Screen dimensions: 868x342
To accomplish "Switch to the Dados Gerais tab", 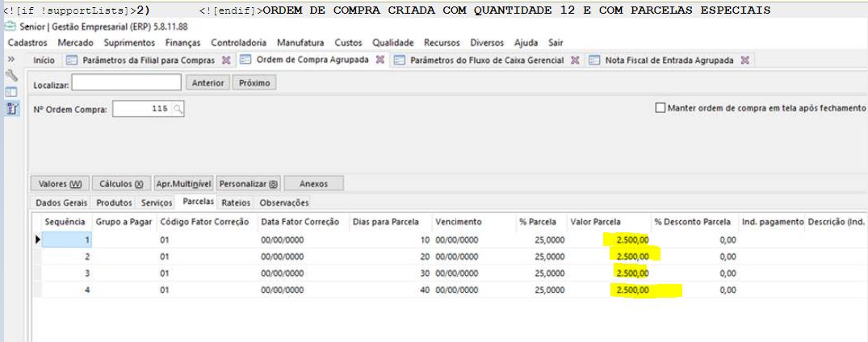I will pyautogui.click(x=61, y=202).
